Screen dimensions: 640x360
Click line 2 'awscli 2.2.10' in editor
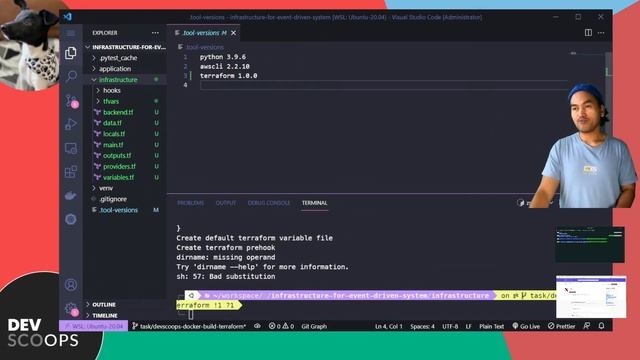point(224,67)
